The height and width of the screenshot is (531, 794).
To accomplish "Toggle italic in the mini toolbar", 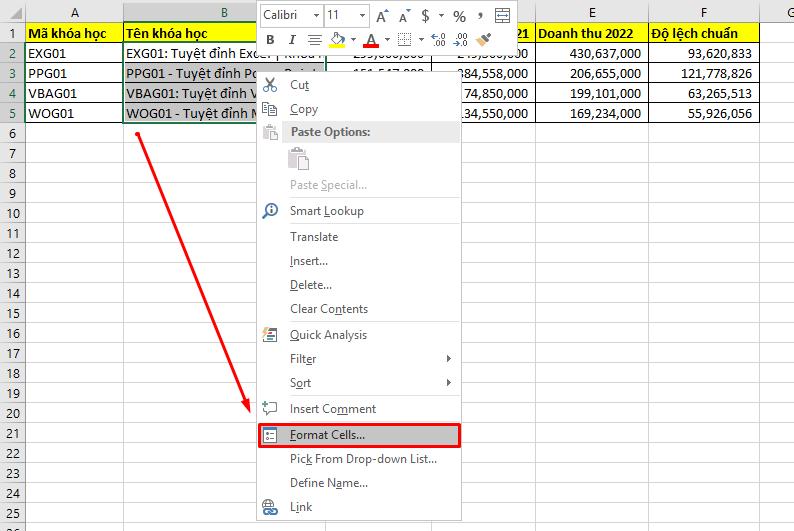I will tap(292, 40).
